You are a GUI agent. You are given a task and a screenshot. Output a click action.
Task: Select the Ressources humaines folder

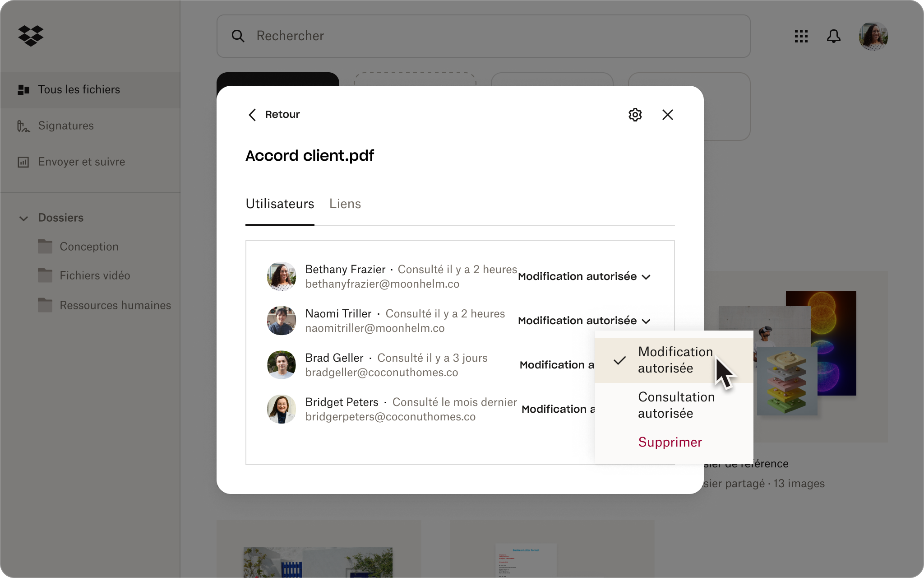115,305
